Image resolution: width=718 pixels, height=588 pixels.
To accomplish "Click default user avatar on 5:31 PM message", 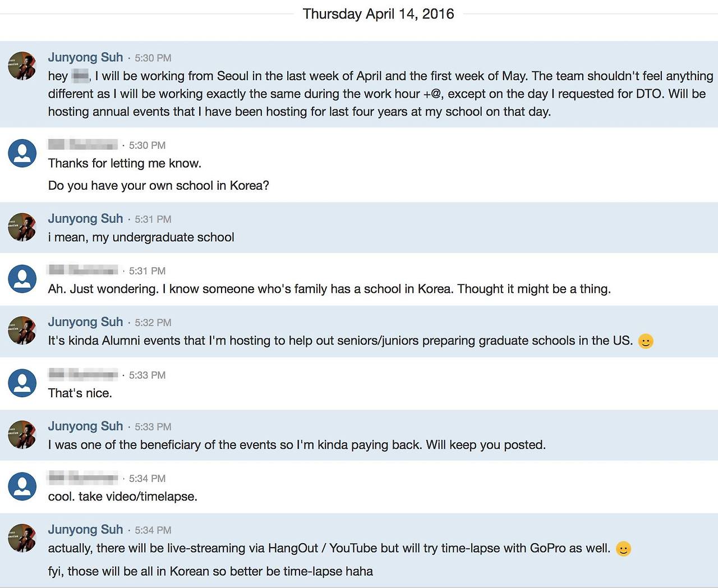I will (x=22, y=279).
